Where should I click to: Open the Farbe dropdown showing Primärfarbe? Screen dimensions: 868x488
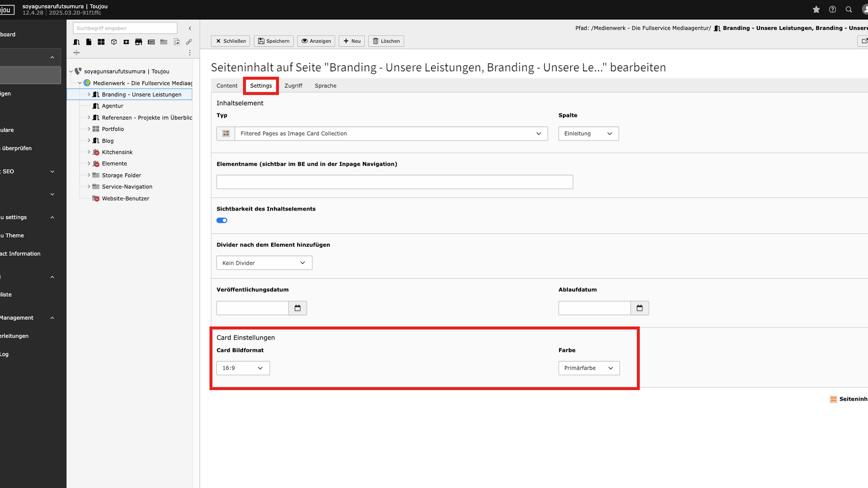589,368
